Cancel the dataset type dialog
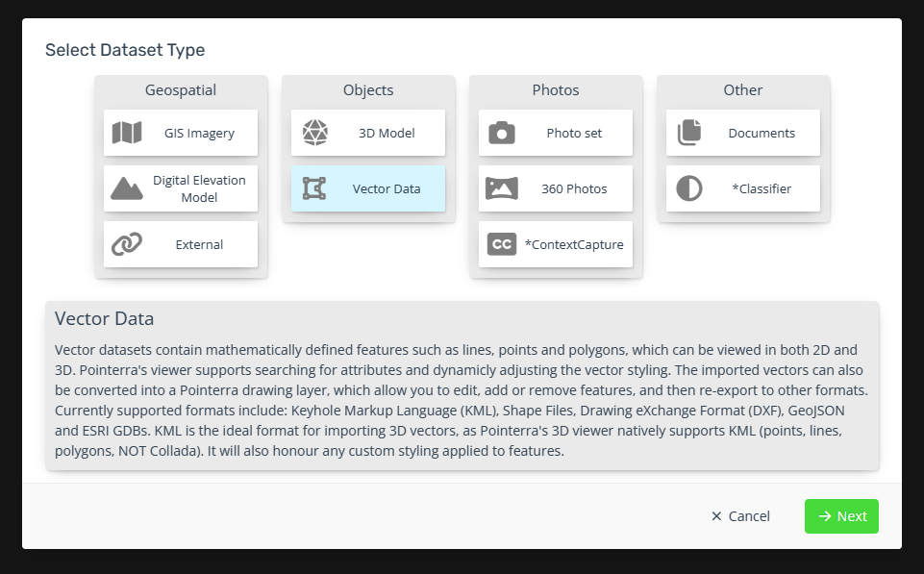Screen dimensions: 924x574 740,516
